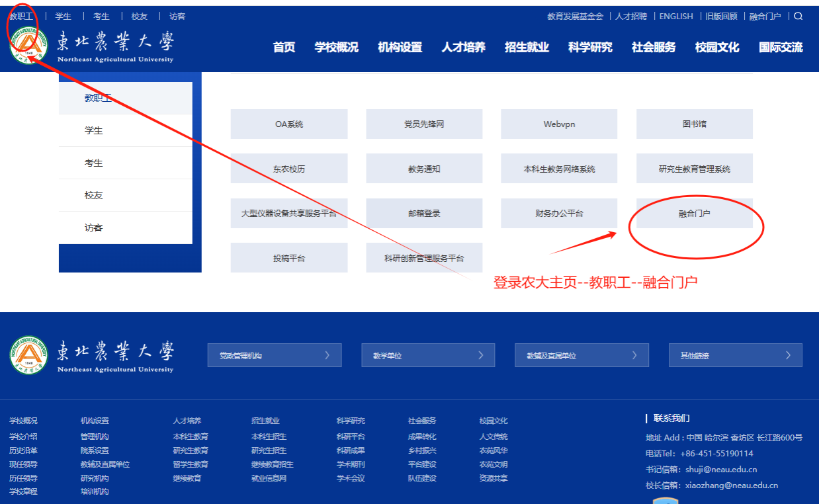Open the 融合门户 portal button
This screenshot has height=504, width=819.
click(x=694, y=214)
